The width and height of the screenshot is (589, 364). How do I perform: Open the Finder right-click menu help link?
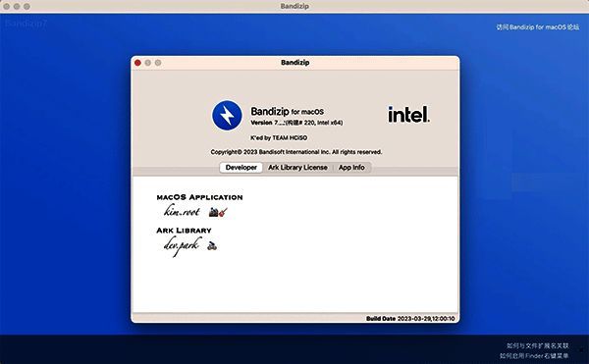[x=534, y=356]
